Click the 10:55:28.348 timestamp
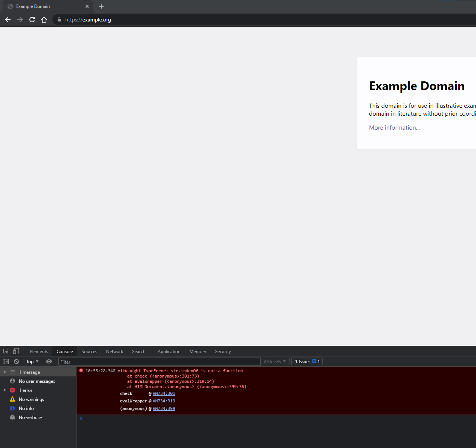Viewport: 476px width, 448px height. click(100, 371)
